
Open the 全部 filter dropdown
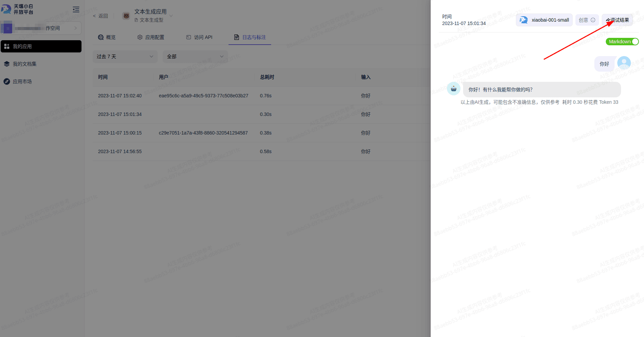195,56
